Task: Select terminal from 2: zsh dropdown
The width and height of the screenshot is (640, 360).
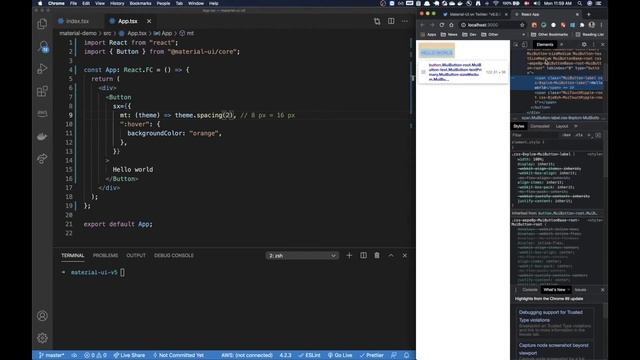Action: [x=302, y=256]
